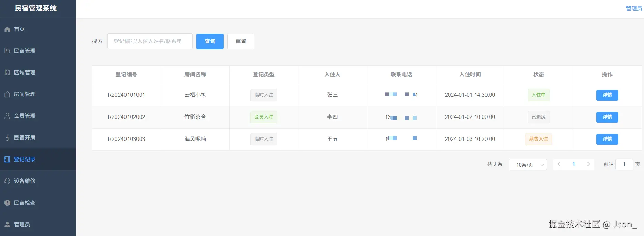
Task: Click the warning icon beside 民宿检查
Action: point(7,203)
